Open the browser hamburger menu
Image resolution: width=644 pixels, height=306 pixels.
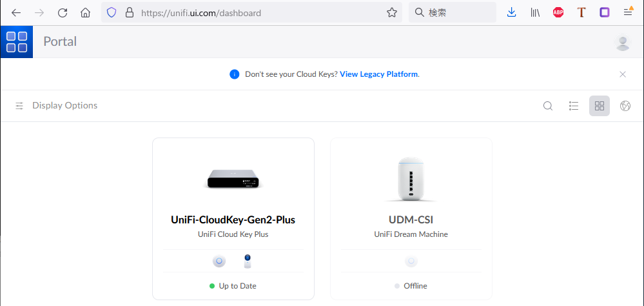tap(628, 12)
